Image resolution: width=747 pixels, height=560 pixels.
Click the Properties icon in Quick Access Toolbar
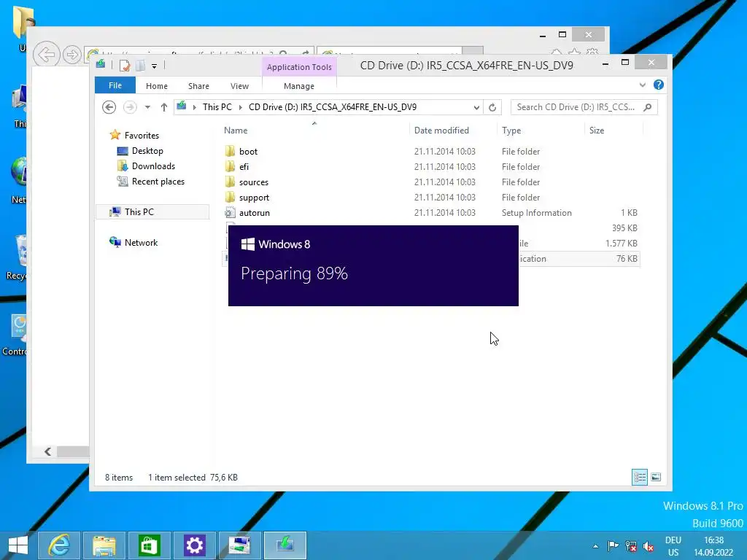(x=125, y=66)
